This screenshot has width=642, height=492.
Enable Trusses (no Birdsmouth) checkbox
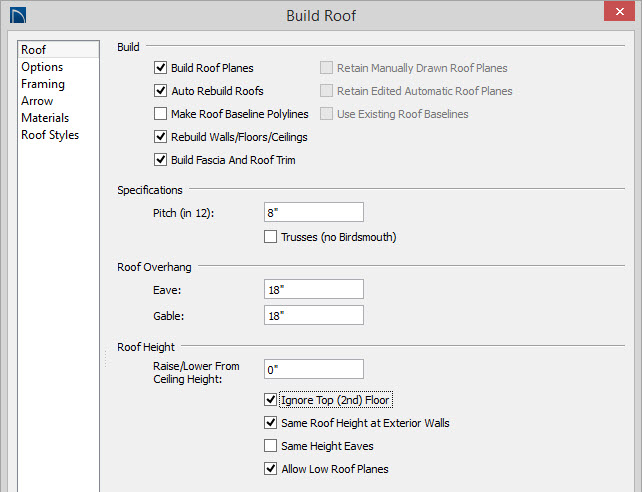click(x=270, y=237)
